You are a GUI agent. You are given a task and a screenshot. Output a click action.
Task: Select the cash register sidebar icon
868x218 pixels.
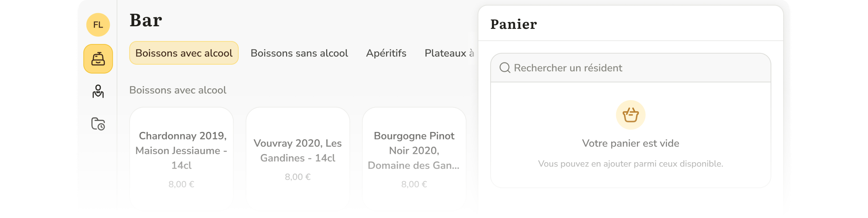98,59
